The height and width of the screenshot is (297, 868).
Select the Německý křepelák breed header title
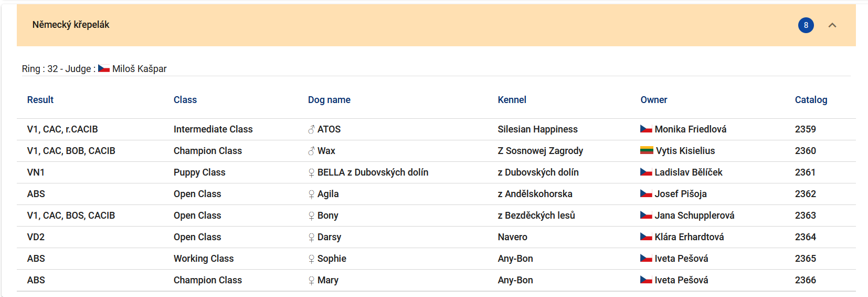point(71,25)
